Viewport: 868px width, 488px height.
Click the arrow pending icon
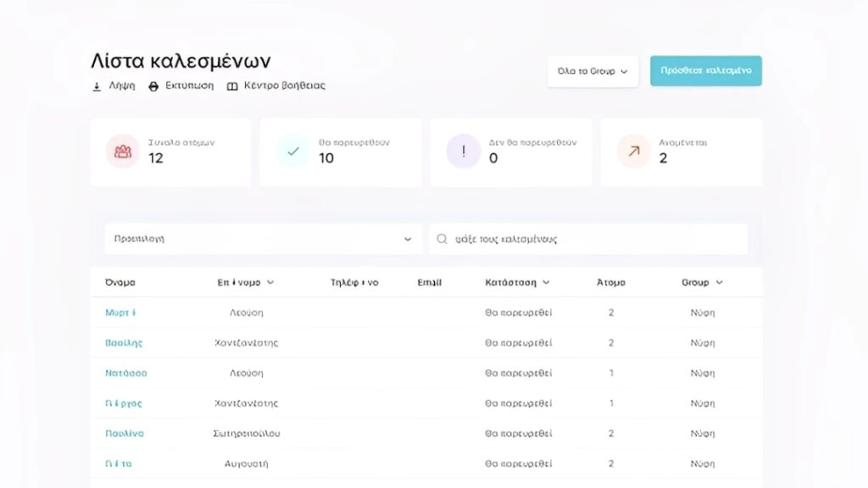[x=634, y=152]
